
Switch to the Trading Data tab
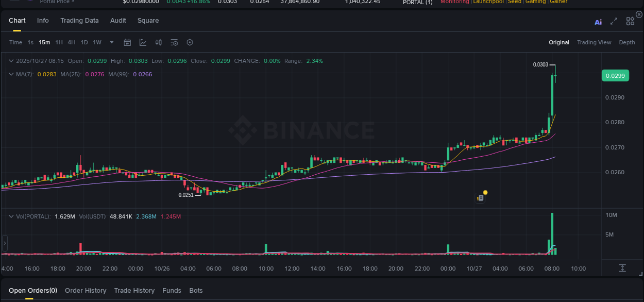(x=79, y=21)
